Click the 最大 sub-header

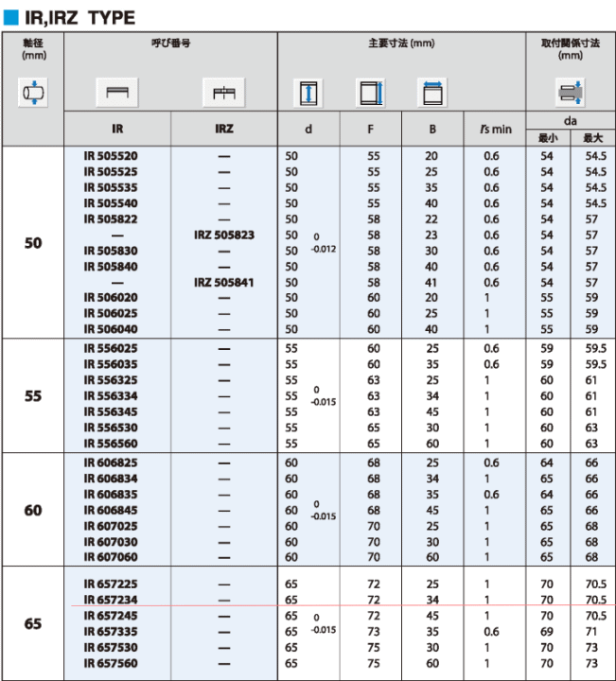pos(593,138)
